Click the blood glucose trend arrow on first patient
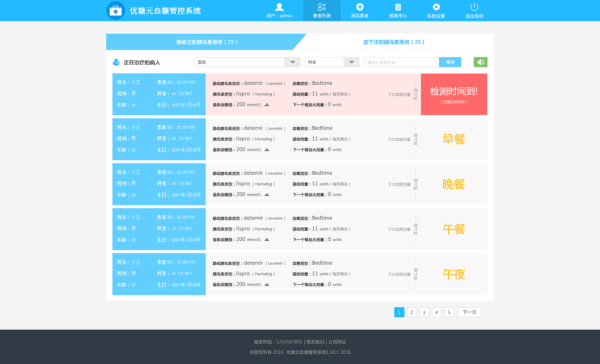600x364 pixels. click(267, 105)
